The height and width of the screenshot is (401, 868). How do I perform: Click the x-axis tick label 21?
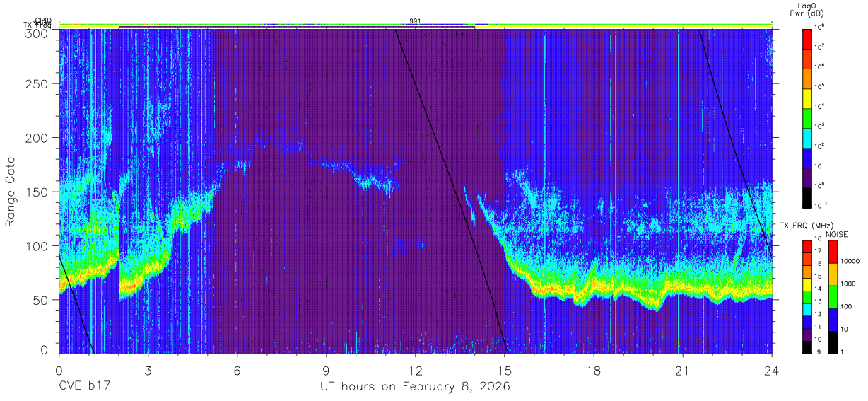click(x=683, y=371)
